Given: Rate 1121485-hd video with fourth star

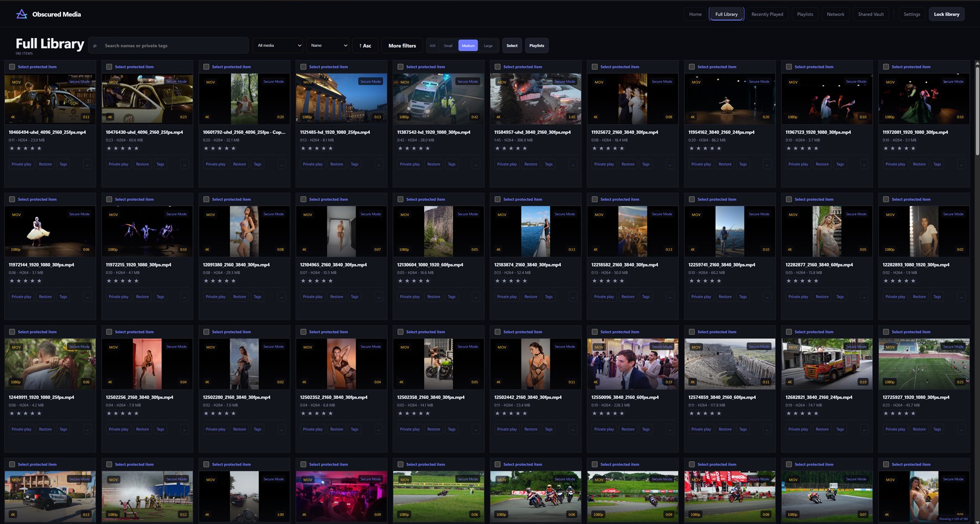Looking at the screenshot, I should click(324, 148).
